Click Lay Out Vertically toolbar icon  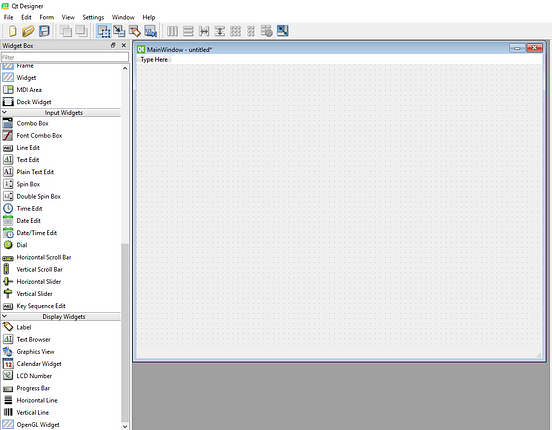coord(188,31)
